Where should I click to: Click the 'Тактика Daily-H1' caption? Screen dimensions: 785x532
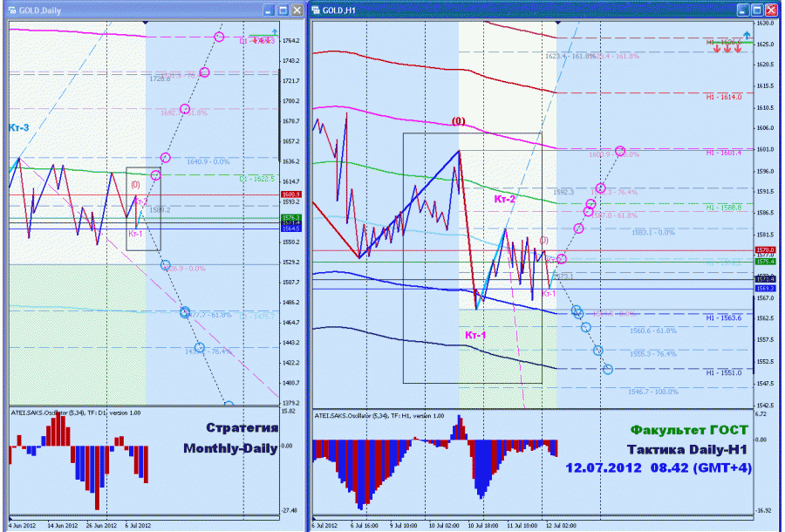click(x=687, y=449)
